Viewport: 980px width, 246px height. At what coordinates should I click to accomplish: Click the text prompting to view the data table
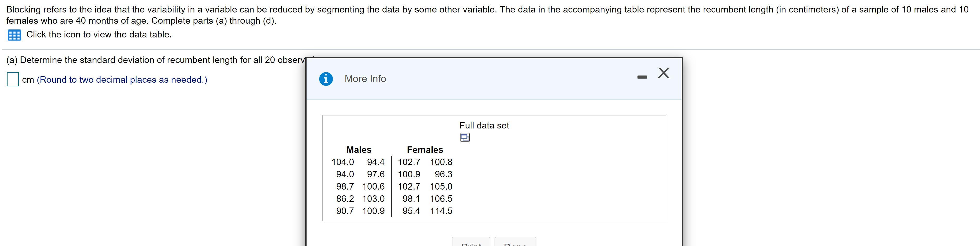pyautogui.click(x=99, y=35)
